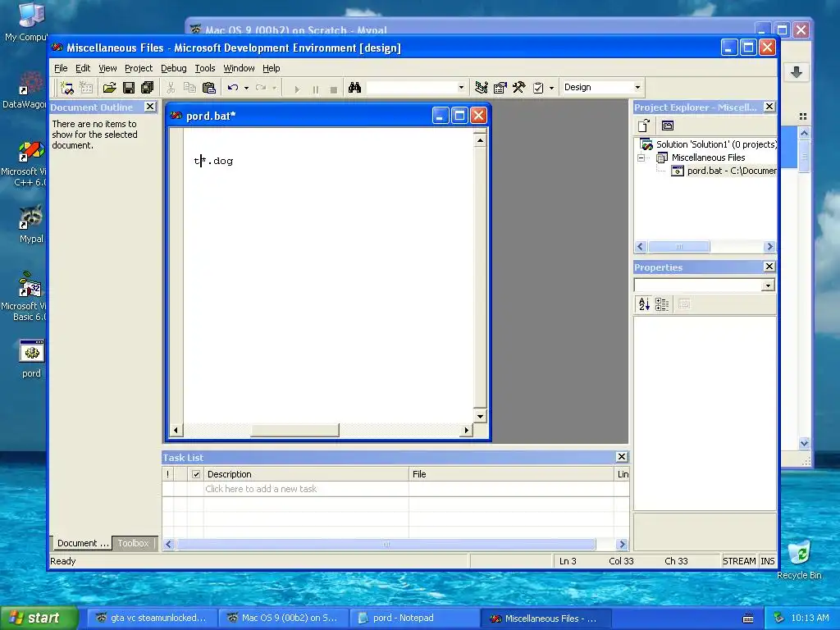Open the File menu

click(61, 69)
